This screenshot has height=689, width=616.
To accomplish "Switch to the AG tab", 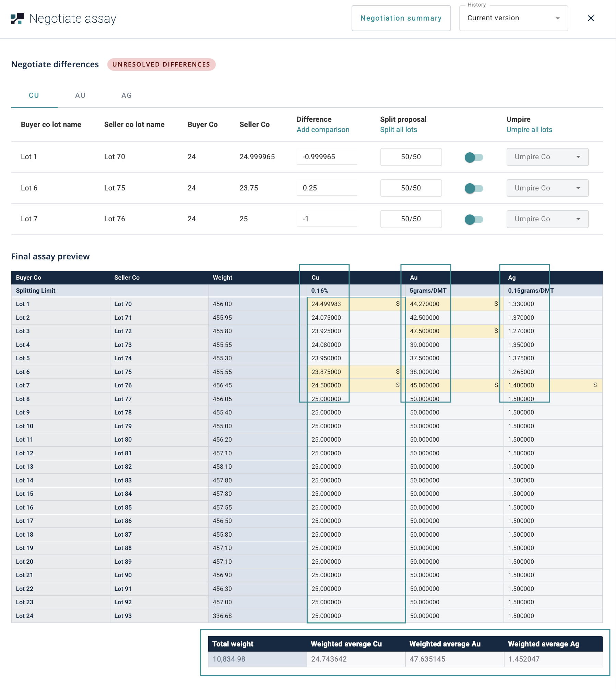I will [x=127, y=95].
